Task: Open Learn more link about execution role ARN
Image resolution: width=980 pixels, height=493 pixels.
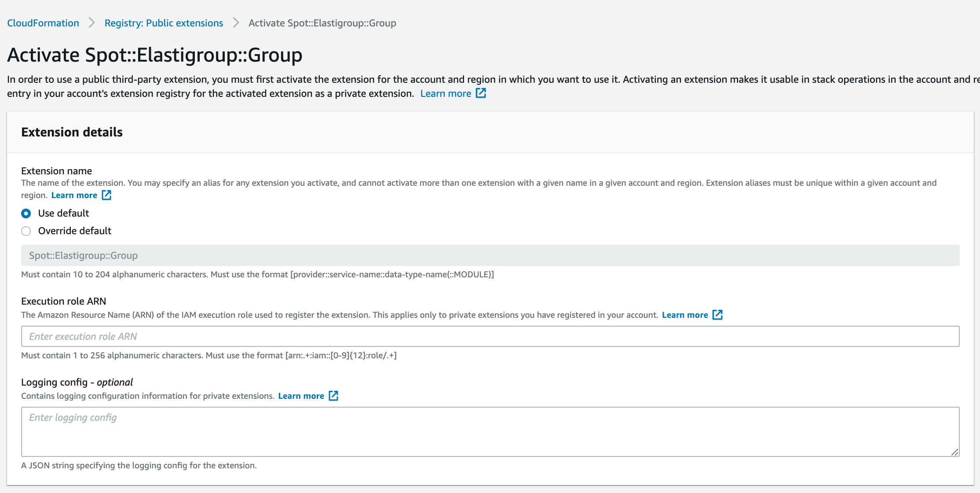Action: point(685,315)
